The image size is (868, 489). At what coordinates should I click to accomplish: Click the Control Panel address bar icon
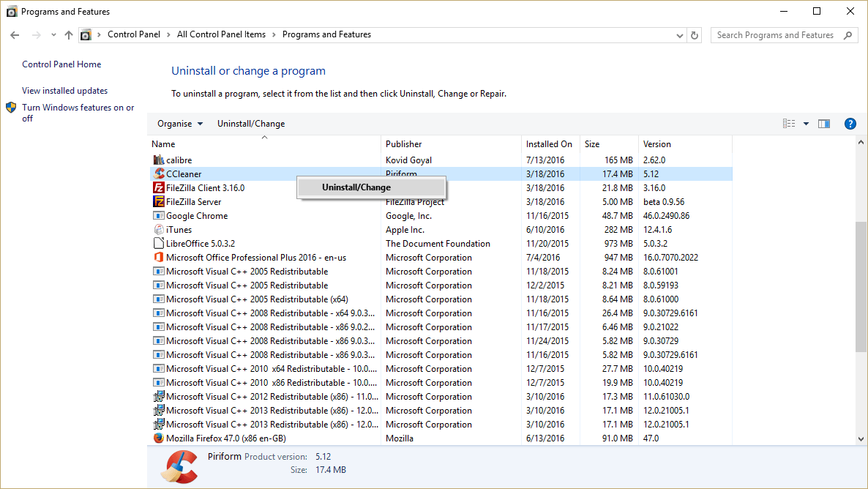click(86, 35)
